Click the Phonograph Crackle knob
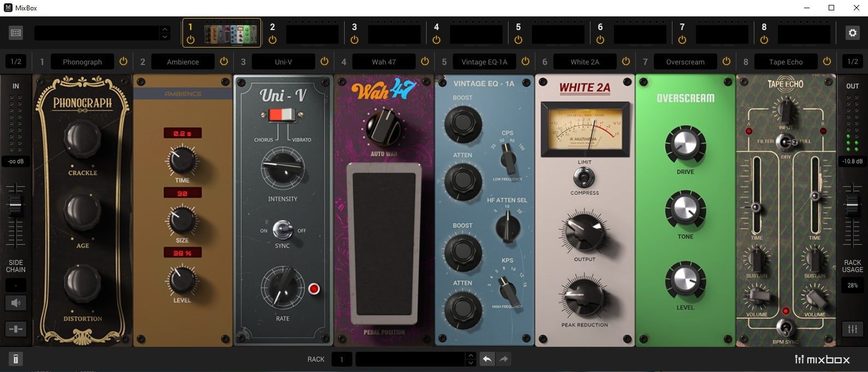868x372 pixels. 82,141
